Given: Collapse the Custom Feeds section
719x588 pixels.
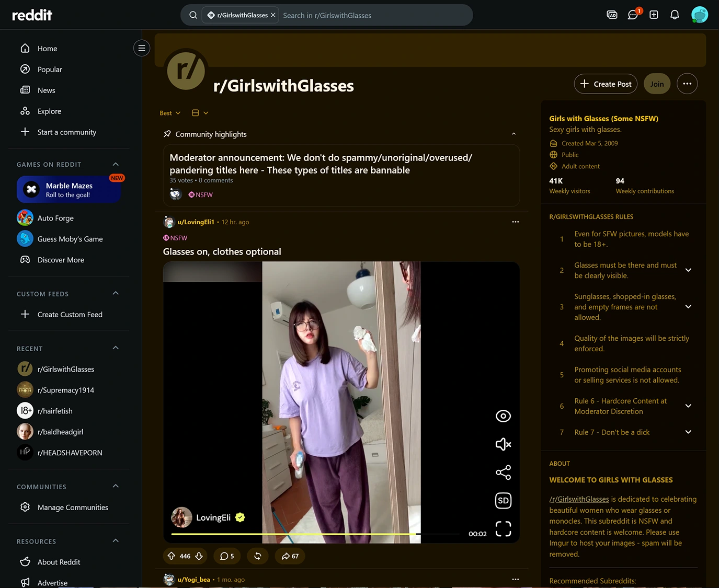Looking at the screenshot, I should 116,293.
